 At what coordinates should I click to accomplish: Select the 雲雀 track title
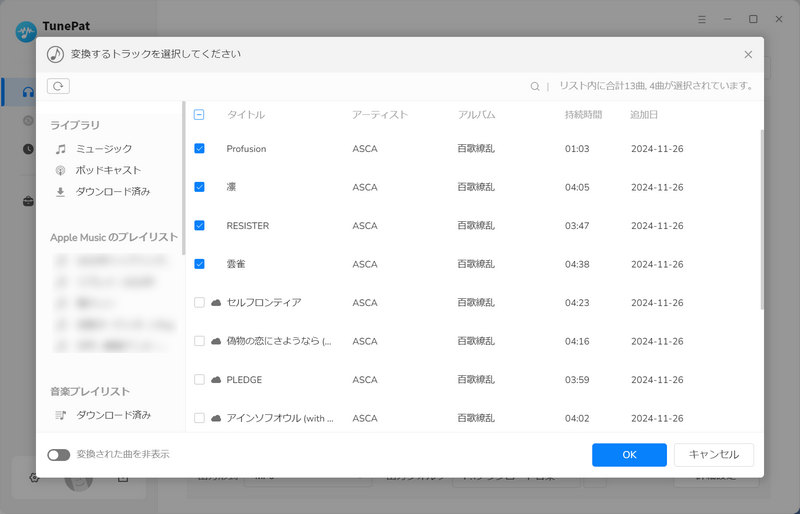click(236, 264)
